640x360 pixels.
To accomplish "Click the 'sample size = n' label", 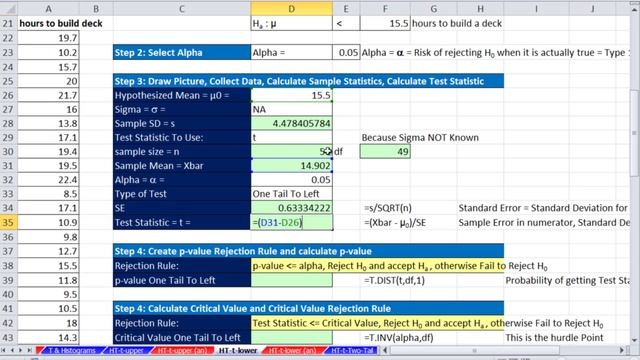I will click(x=182, y=151).
